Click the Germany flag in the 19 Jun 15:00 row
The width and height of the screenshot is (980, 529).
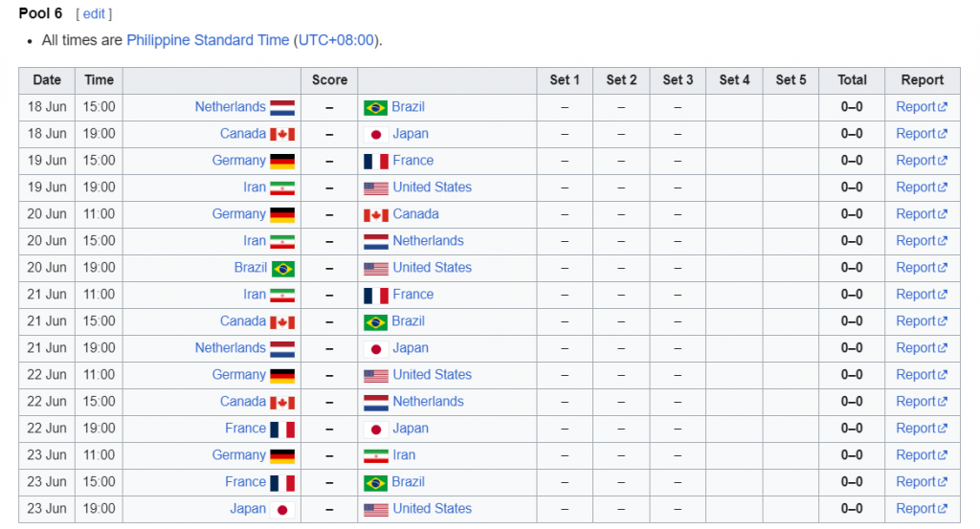click(282, 161)
